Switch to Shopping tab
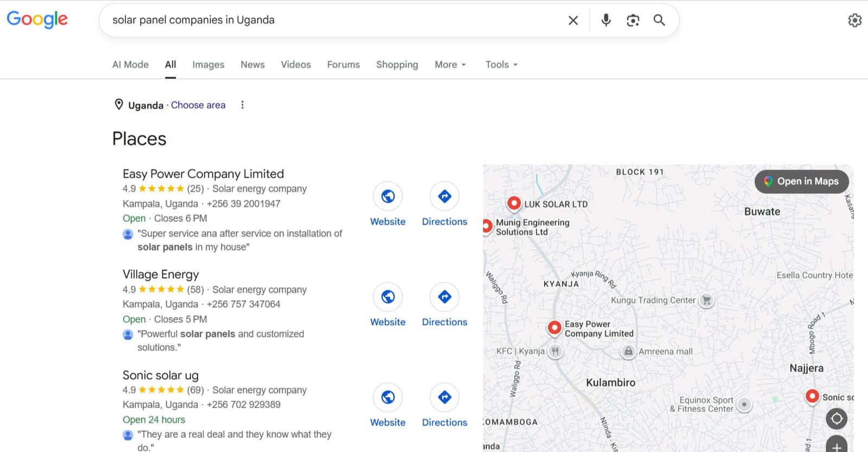The width and height of the screenshot is (868, 452). click(397, 65)
